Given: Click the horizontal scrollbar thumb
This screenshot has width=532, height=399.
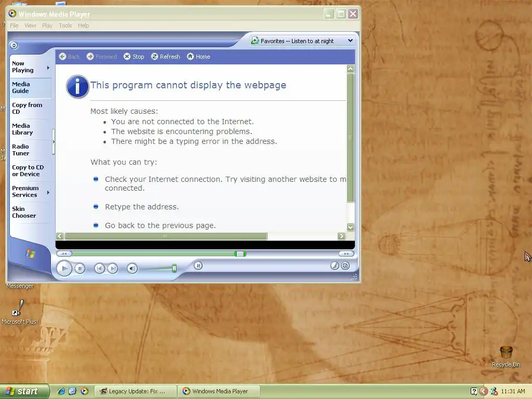Looking at the screenshot, I should point(166,236).
